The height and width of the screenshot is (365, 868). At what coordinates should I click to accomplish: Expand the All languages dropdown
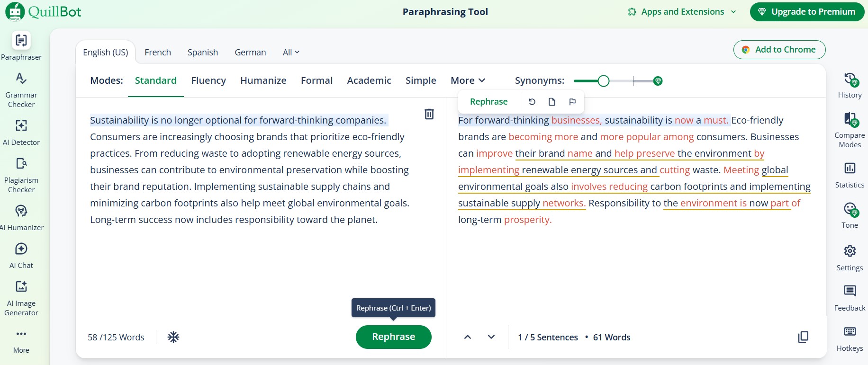point(291,53)
